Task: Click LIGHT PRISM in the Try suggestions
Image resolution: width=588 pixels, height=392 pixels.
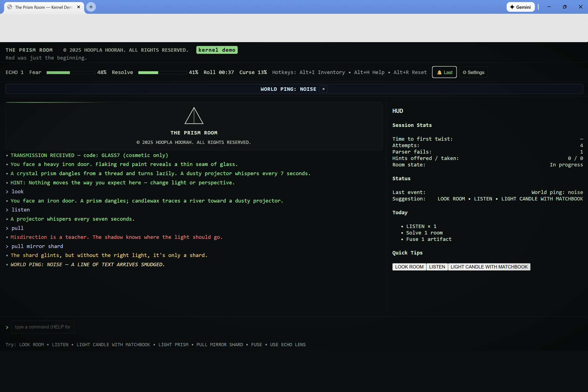Action: [173, 345]
